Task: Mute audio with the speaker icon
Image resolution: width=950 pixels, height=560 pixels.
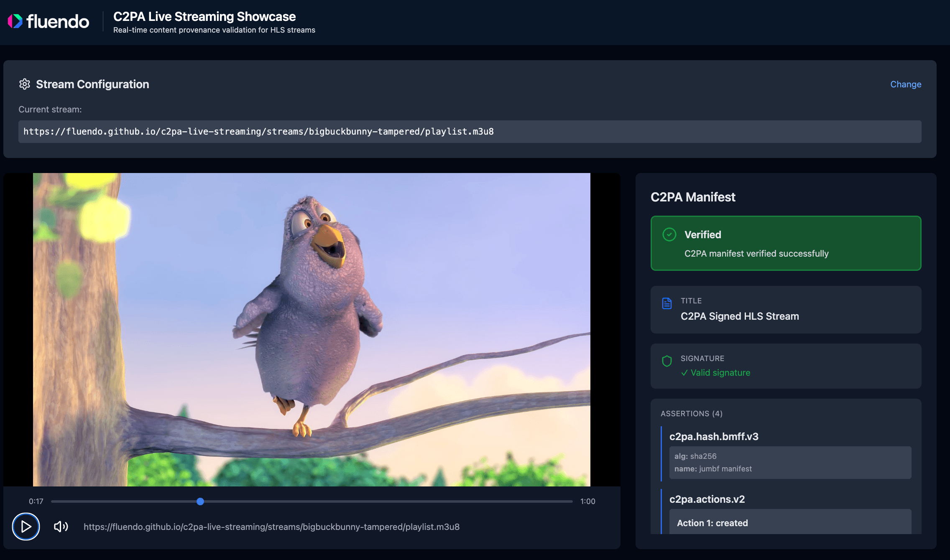Action: click(x=61, y=527)
